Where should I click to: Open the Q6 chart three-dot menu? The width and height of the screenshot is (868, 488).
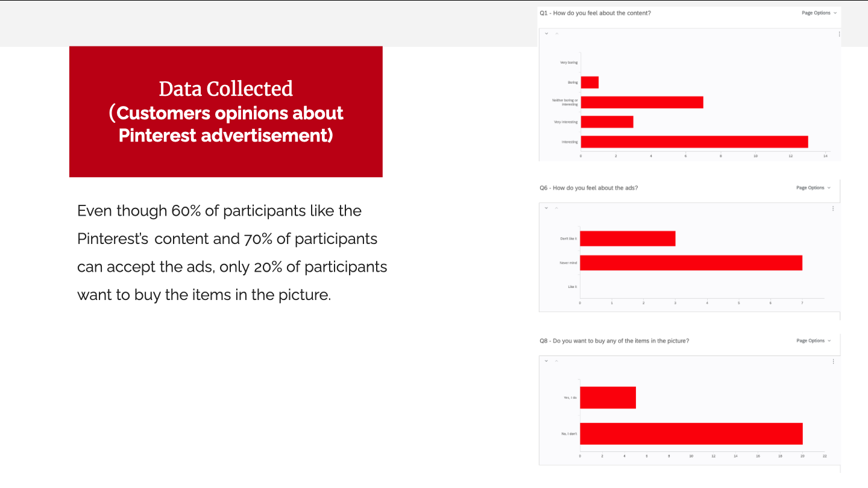point(833,208)
